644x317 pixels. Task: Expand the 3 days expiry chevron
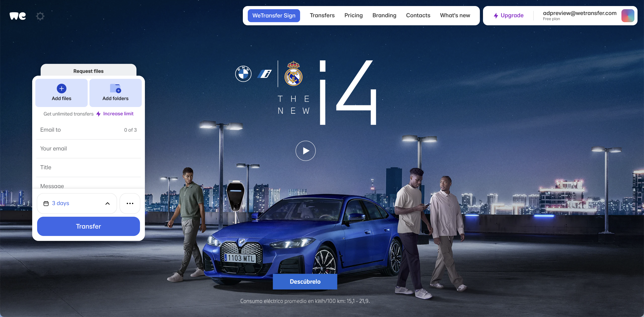[x=108, y=203]
